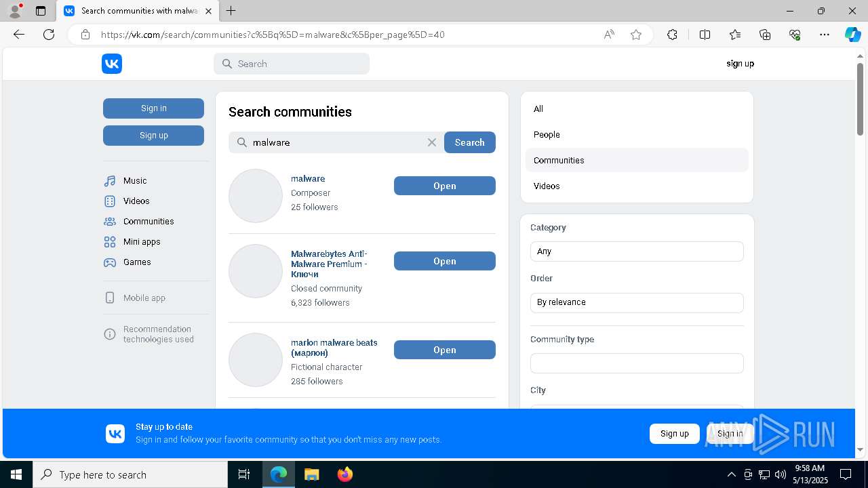Open marlon malware beats community
The image size is (868, 488).
pos(444,350)
